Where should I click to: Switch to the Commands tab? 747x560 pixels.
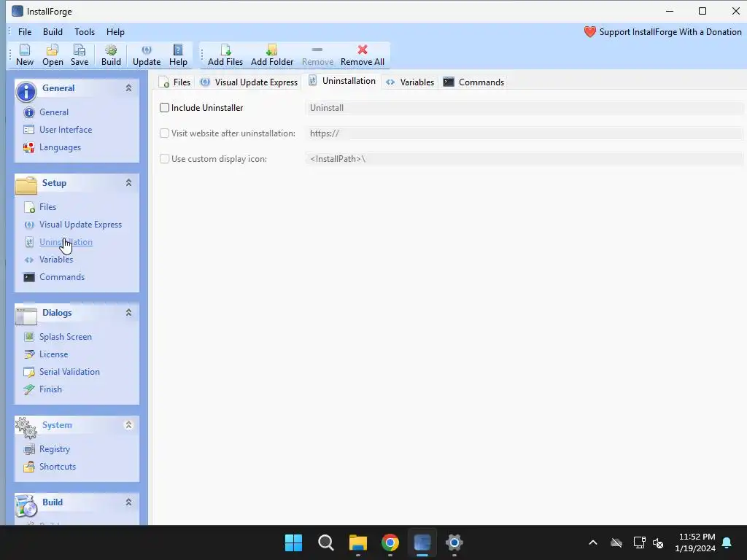473,82
